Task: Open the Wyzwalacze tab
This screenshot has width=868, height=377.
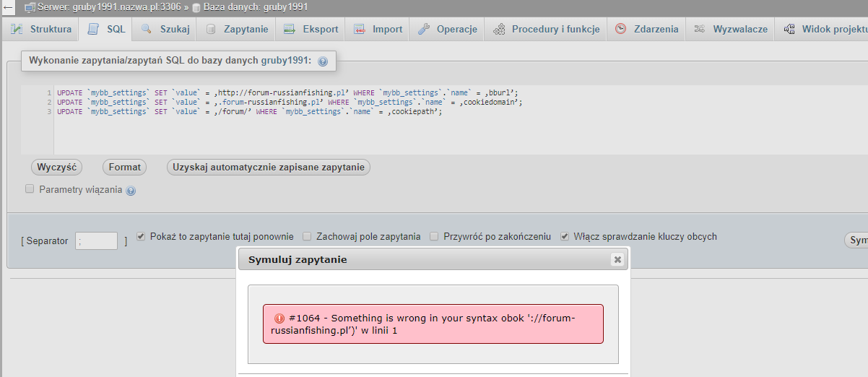Action: 730,30
